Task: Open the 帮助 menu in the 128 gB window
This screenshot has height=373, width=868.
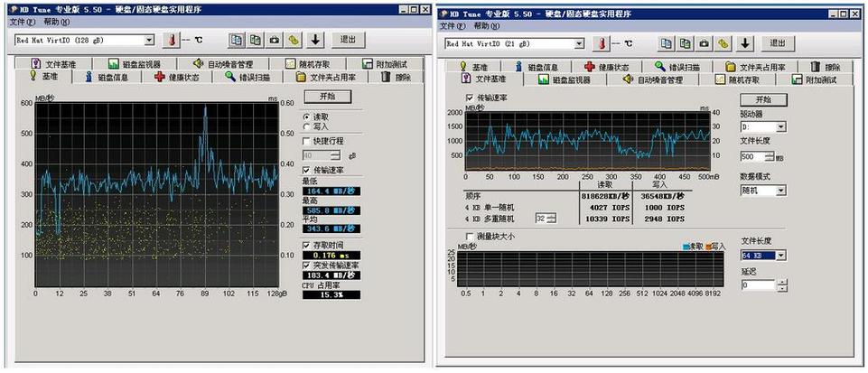Action: [x=56, y=21]
